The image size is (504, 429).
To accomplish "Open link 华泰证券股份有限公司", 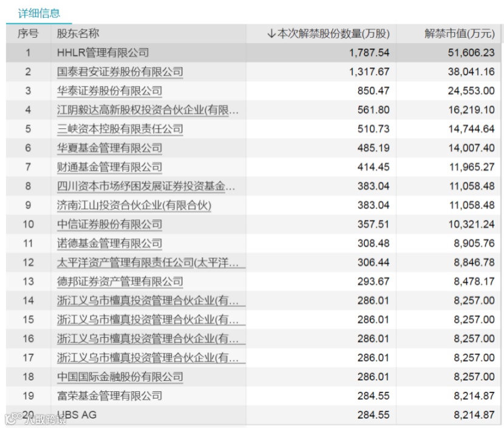I will 109,91.
